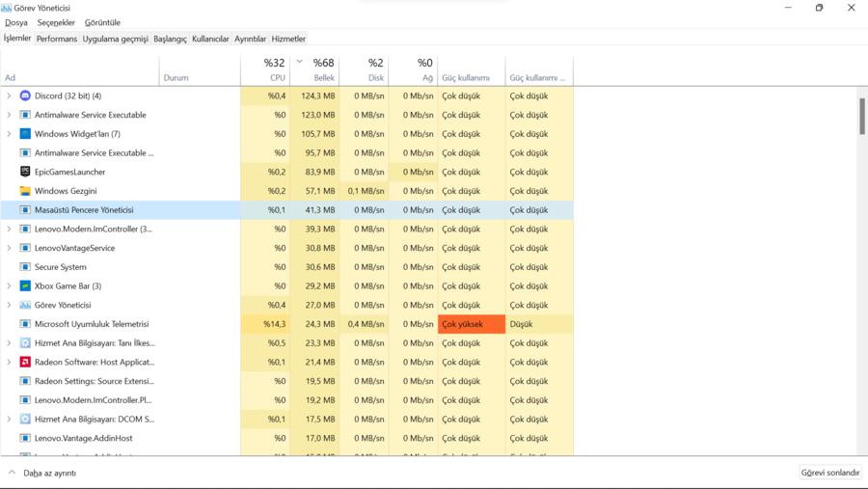The width and height of the screenshot is (868, 489).
Task: Click the Masaüstü Pencere Yöneticisi icon
Action: tap(25, 210)
